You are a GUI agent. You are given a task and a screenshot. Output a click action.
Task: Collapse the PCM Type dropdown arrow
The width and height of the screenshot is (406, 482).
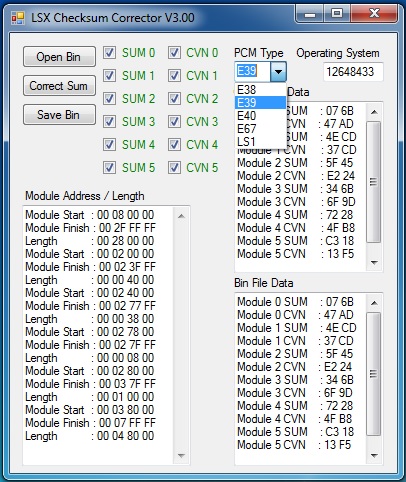point(278,72)
